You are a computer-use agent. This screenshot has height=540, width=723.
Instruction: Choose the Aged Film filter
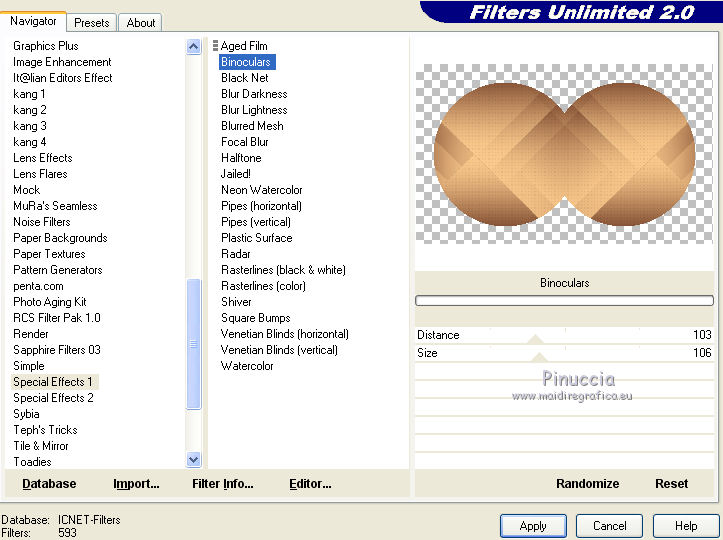coord(244,46)
